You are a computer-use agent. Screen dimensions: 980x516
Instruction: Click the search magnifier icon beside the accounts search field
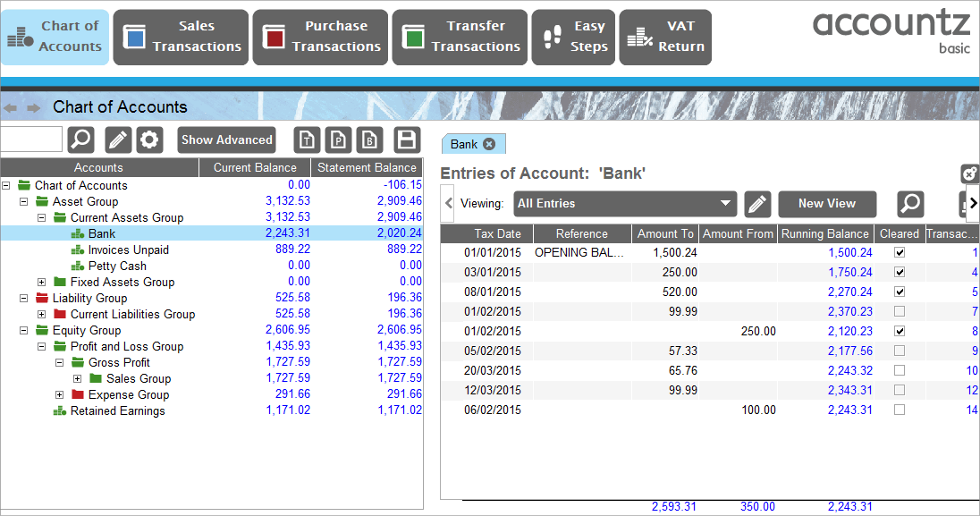pyautogui.click(x=81, y=140)
